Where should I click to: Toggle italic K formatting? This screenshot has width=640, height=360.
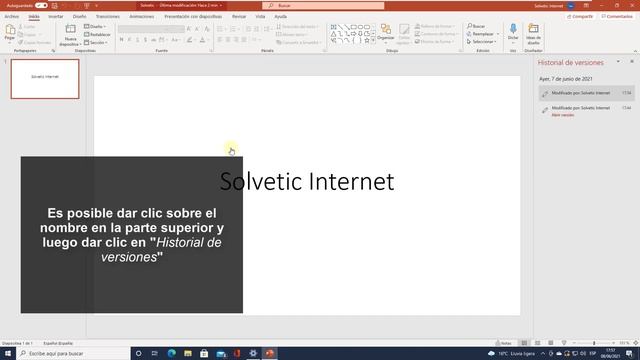coord(129,40)
